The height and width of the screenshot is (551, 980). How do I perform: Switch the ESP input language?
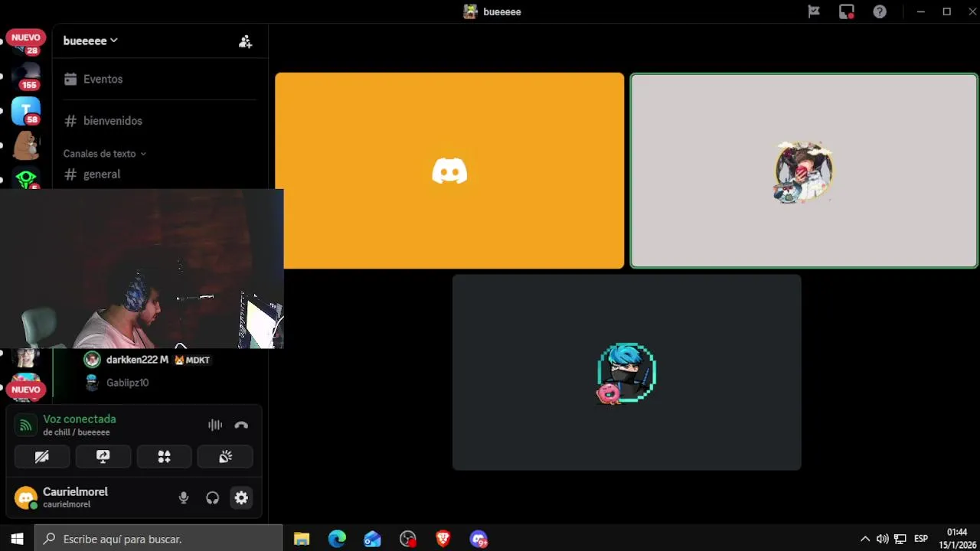[921, 539]
